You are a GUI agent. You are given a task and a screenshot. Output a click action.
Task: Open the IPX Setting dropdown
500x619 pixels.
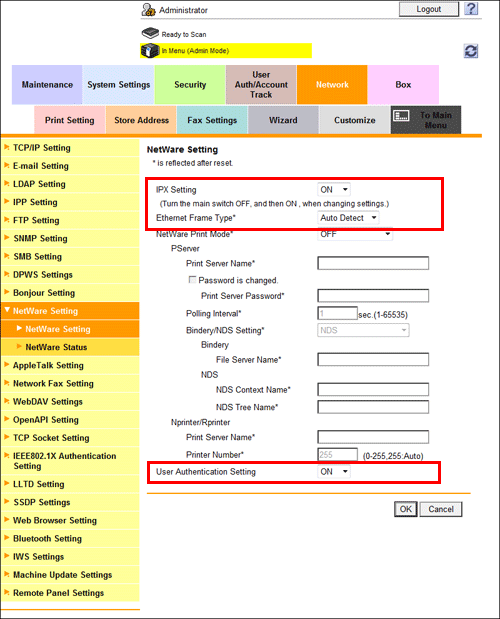(333, 189)
